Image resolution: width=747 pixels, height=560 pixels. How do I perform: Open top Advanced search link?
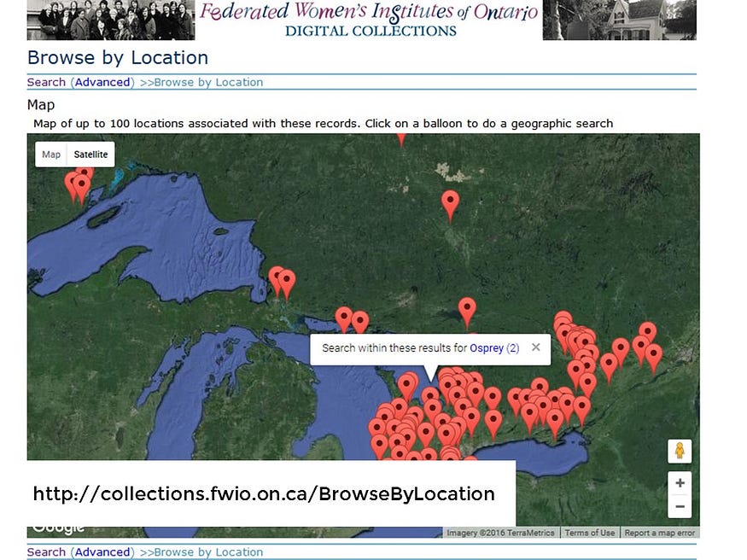(102, 82)
